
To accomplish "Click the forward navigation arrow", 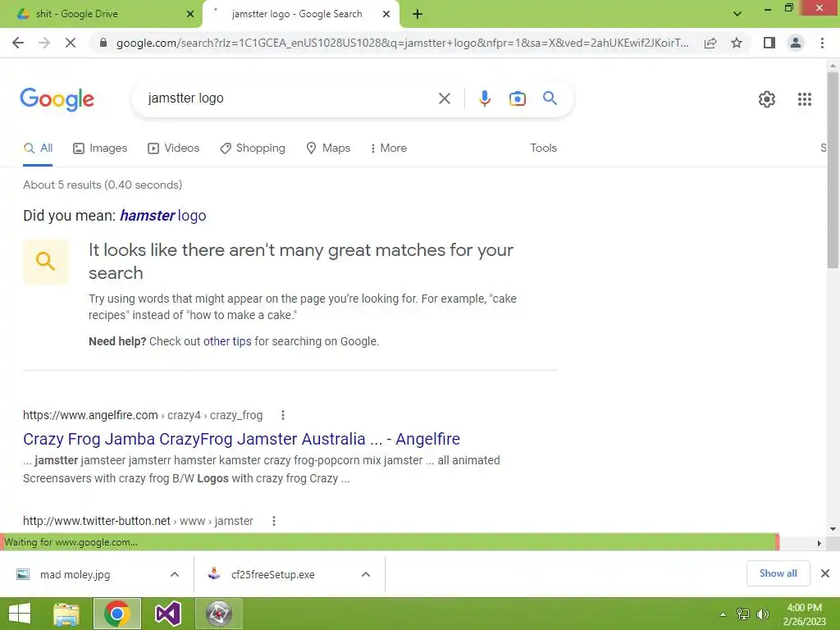I will coord(44,43).
